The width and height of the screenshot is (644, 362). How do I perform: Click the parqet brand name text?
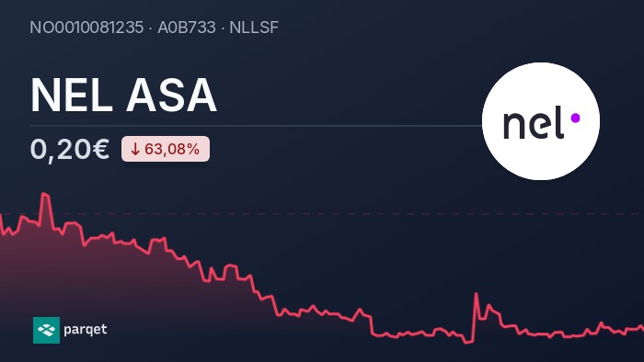pos(86,329)
